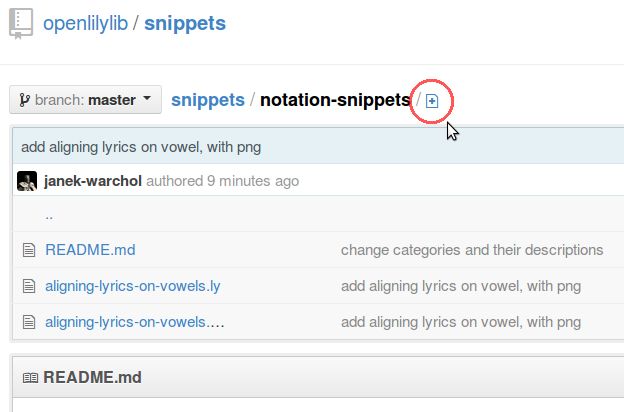Click the dropdown arrow next to master
The height and width of the screenshot is (412, 624).
[x=147, y=98]
